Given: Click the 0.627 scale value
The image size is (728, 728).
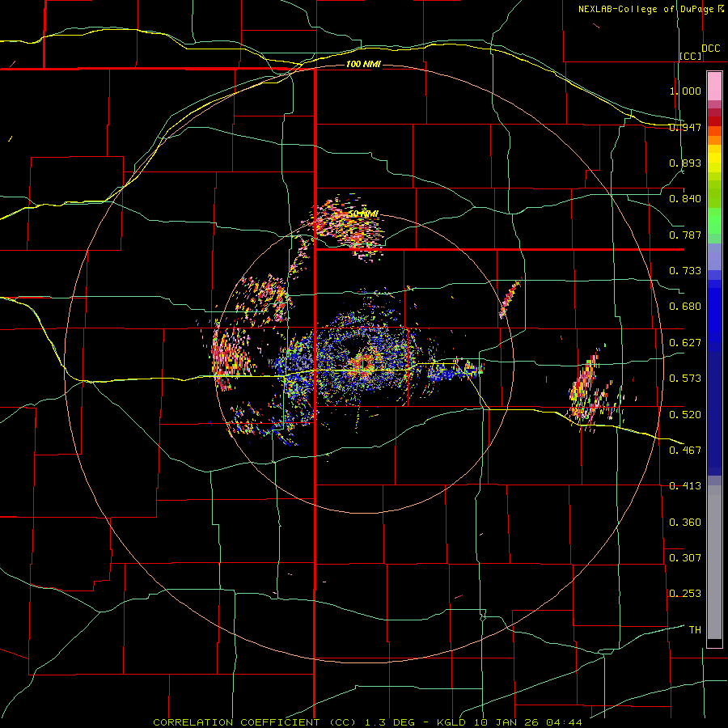Looking at the screenshot, I should click(x=685, y=342).
